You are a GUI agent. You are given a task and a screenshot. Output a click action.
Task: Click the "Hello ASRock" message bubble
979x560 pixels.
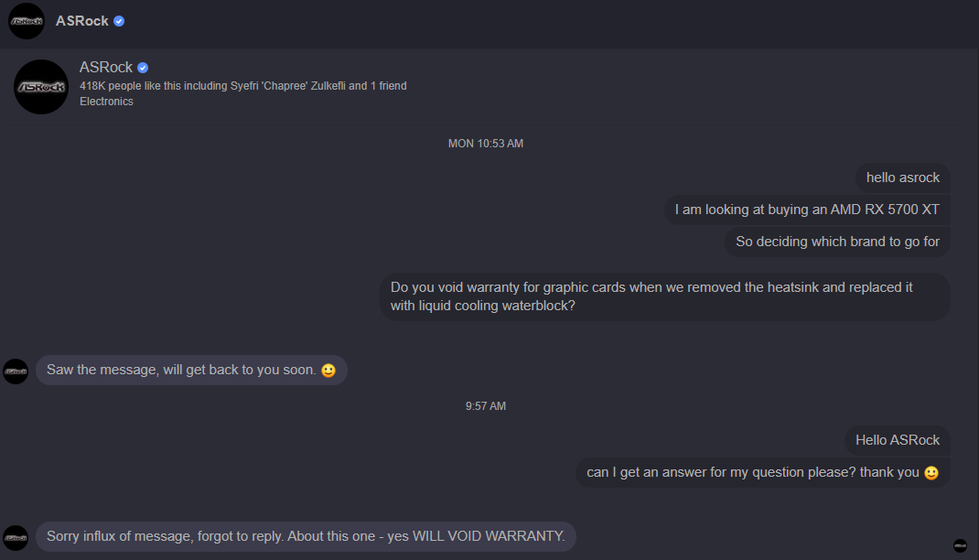click(897, 440)
